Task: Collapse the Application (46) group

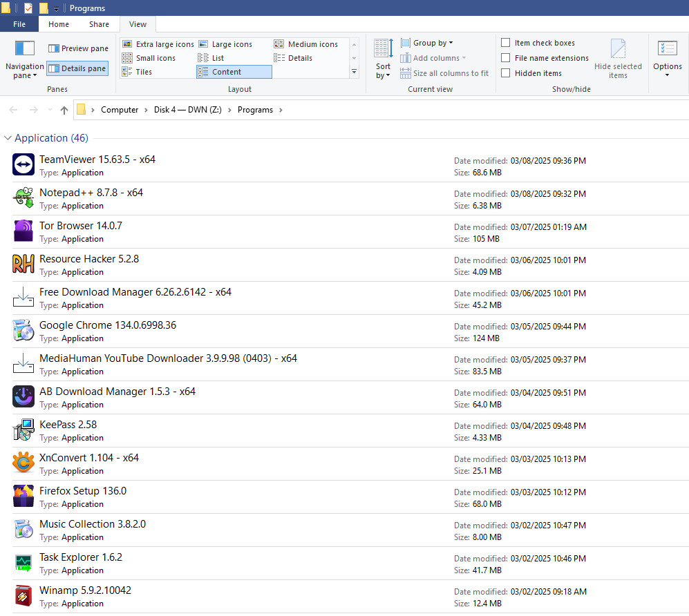Action: (8, 138)
